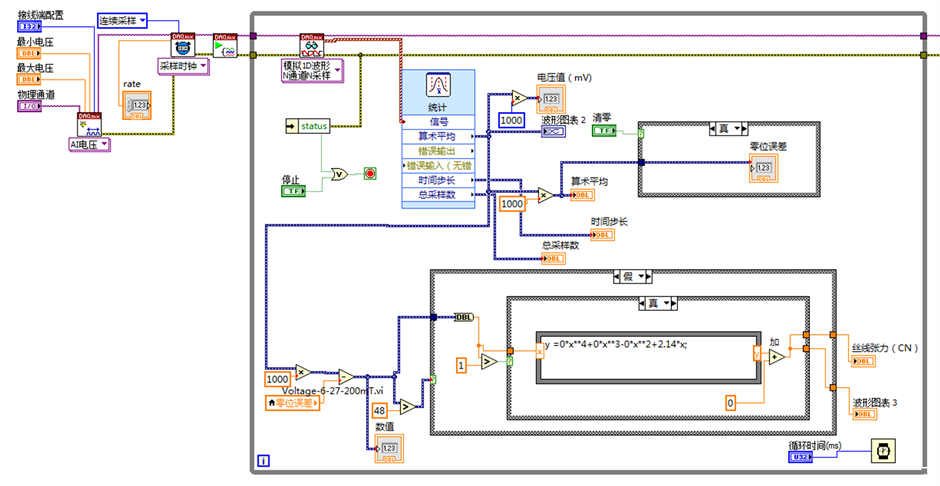Select the DAQmx Timing VI icon

(181, 46)
